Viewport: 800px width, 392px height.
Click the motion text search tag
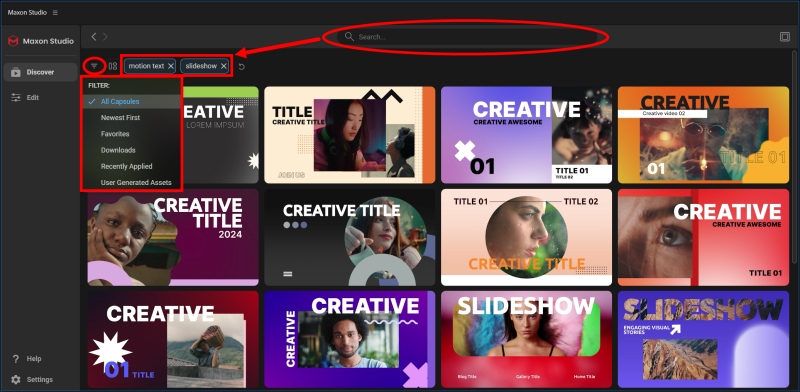[x=150, y=66]
